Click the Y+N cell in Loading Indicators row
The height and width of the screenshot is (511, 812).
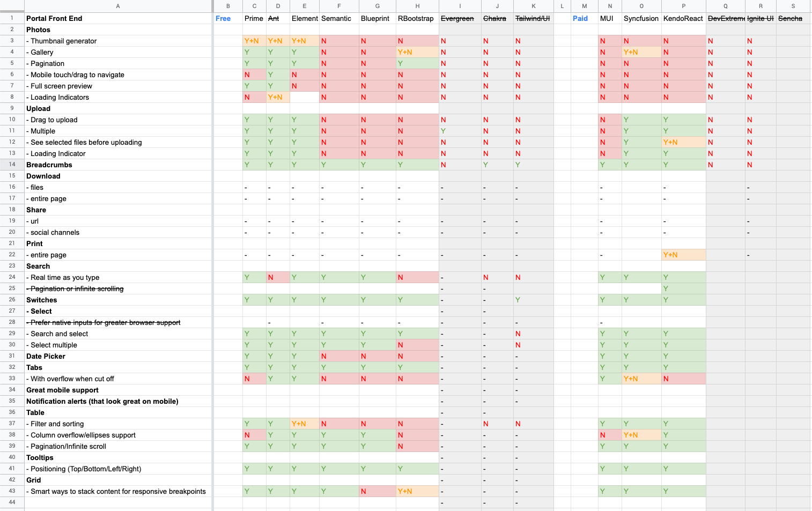coord(278,97)
